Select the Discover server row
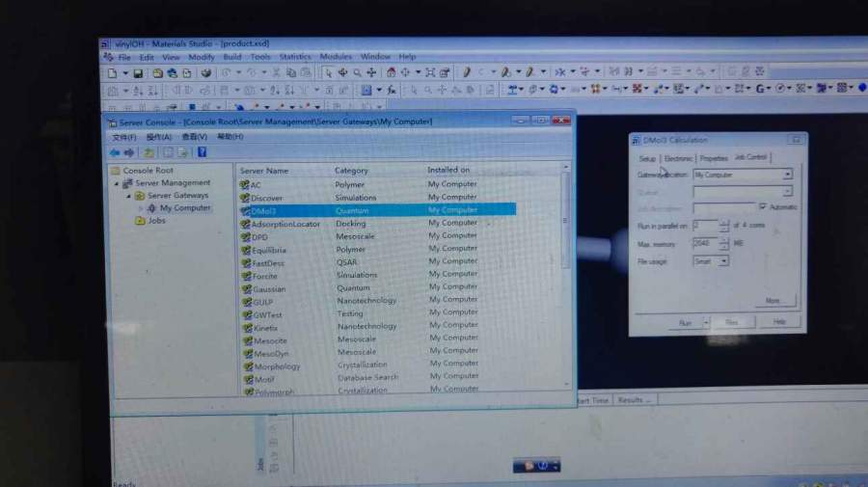 [x=377, y=198]
